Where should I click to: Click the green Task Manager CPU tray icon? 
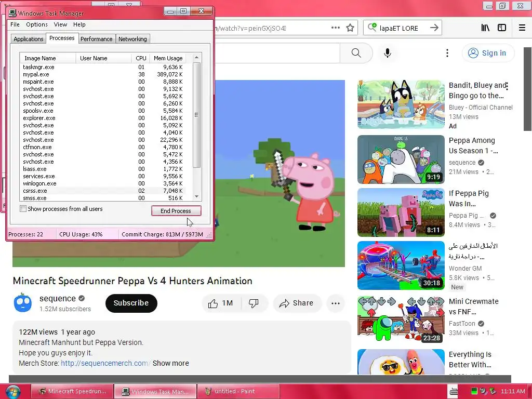click(474, 391)
